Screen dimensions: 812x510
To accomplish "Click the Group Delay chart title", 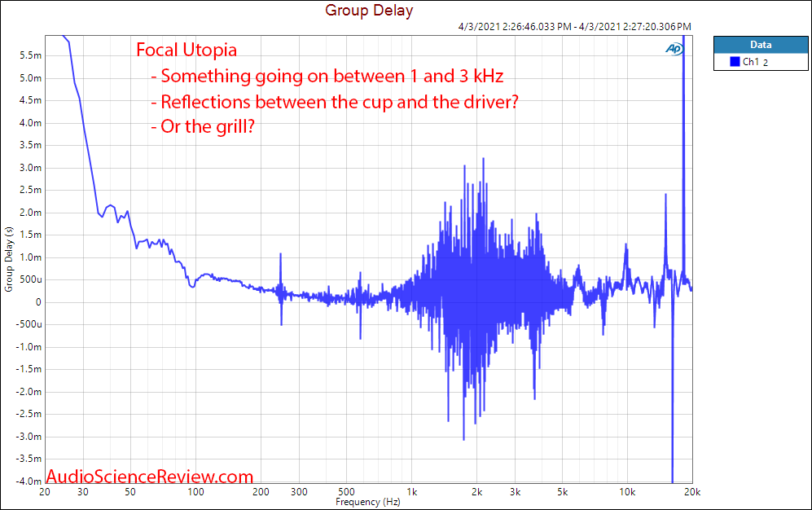I will pos(369,11).
